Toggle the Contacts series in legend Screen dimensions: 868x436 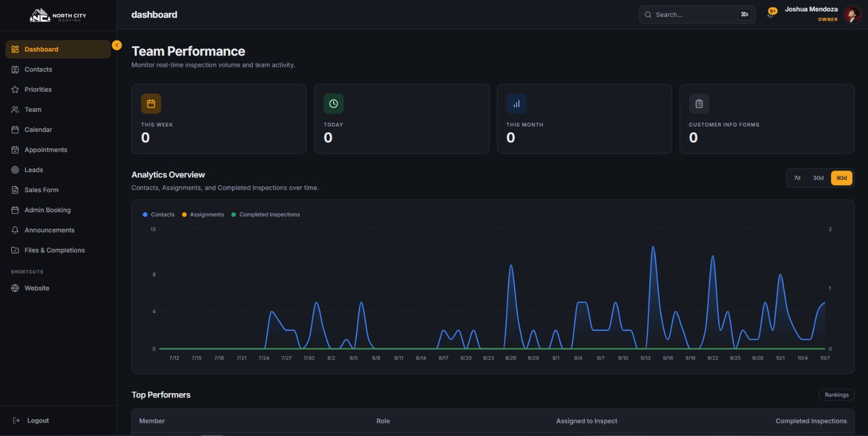tap(158, 214)
